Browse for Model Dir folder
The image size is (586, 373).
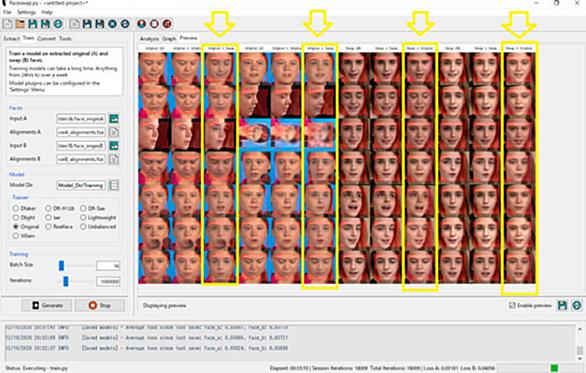coord(114,185)
